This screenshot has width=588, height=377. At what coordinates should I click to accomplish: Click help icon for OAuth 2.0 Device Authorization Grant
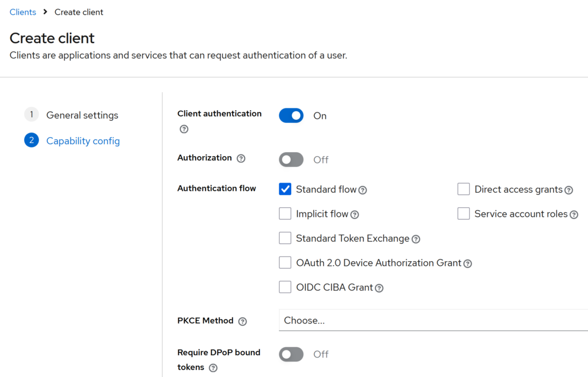click(468, 263)
